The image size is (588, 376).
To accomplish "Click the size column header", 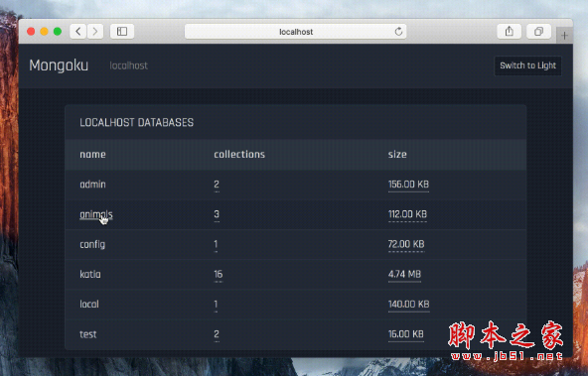I will tap(397, 155).
